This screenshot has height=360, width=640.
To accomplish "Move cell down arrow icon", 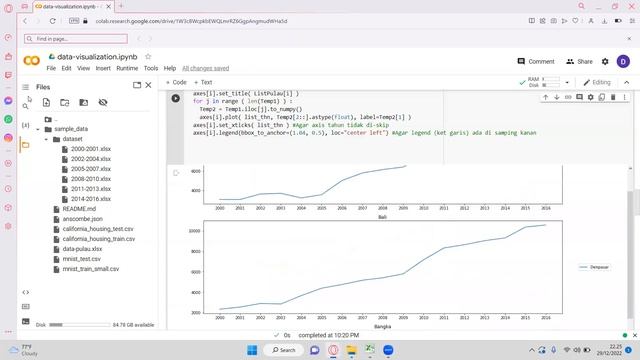I will [557, 97].
